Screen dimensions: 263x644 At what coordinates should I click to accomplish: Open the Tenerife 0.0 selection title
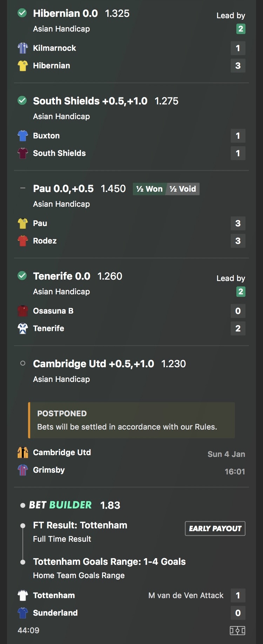[x=62, y=276]
